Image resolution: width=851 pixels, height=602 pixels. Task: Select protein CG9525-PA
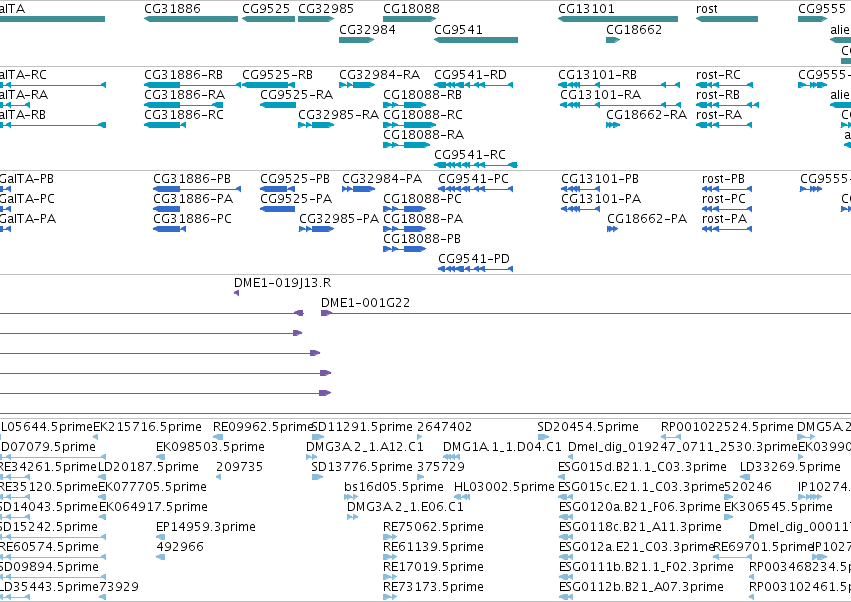pos(277,209)
